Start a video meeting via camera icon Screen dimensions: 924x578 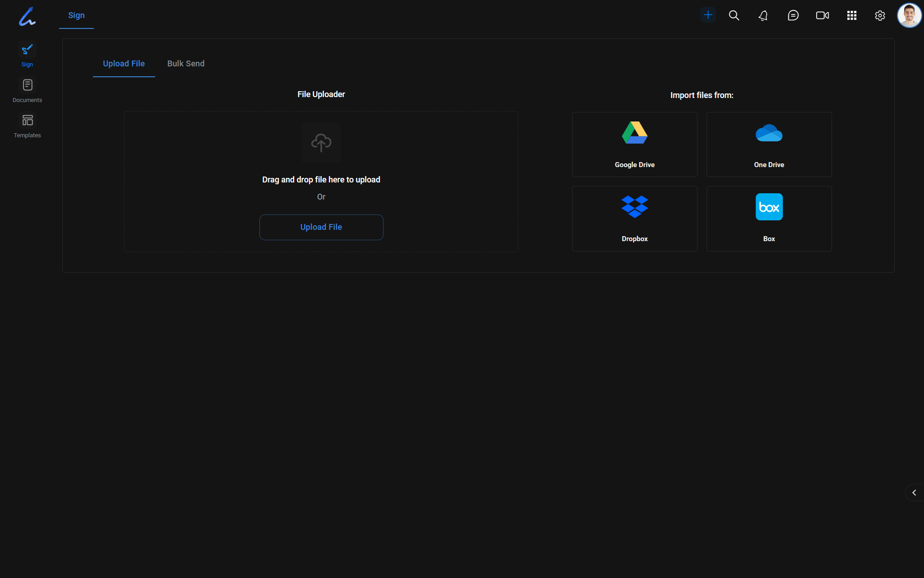[x=822, y=15]
